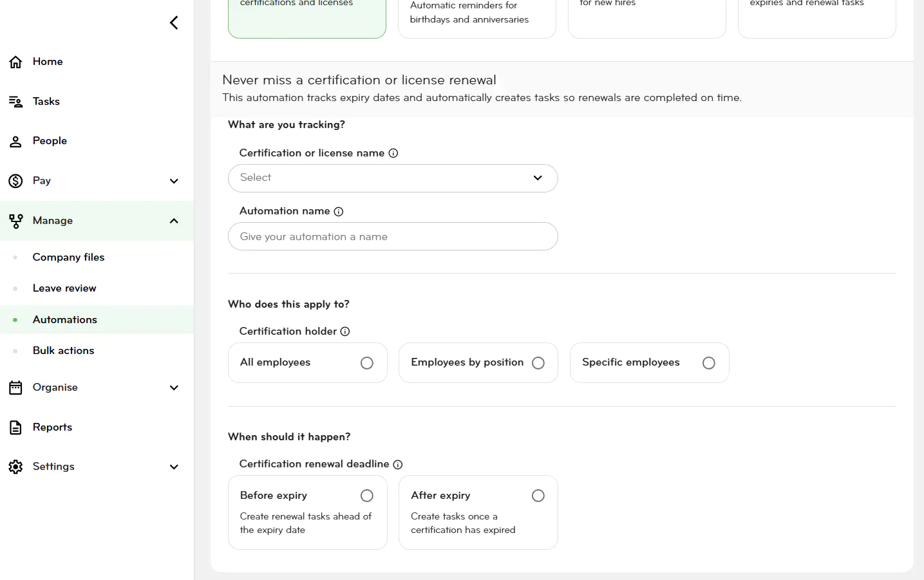This screenshot has height=580, width=924.
Task: Select the new hires template card
Action: [647, 18]
